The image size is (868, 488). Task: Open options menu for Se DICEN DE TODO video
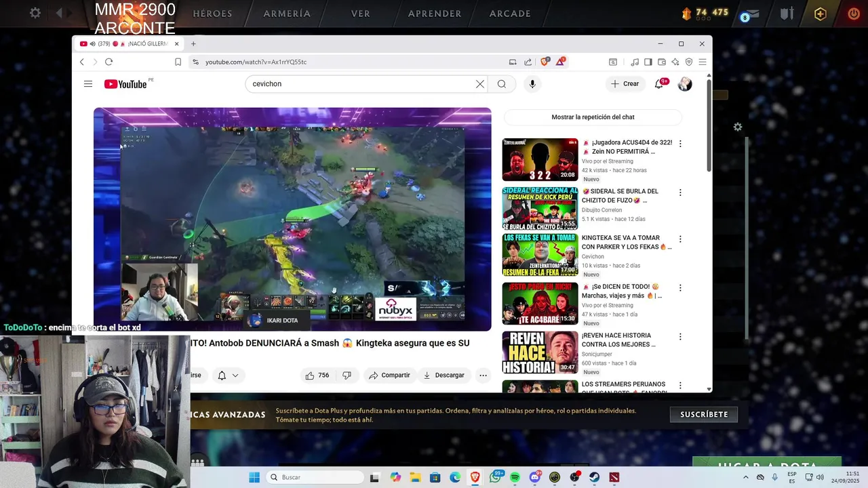tap(680, 288)
